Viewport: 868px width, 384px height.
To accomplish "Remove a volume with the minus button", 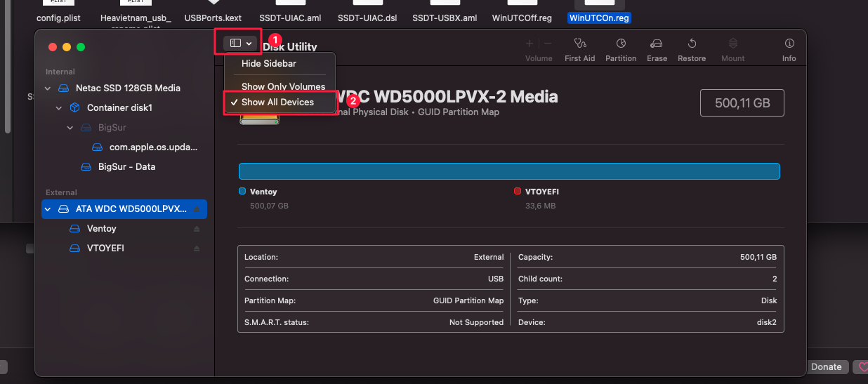I will (x=548, y=44).
